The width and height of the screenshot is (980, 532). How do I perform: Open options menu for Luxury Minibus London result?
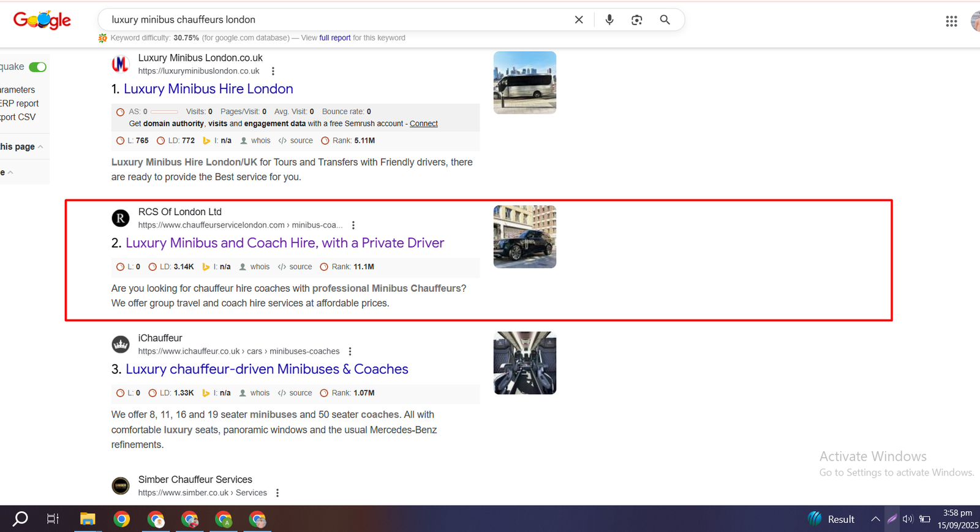(273, 71)
